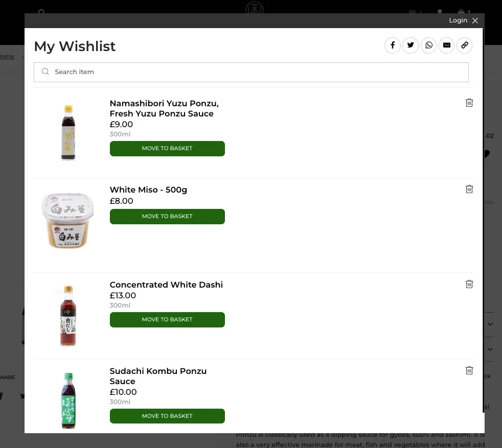Image resolution: width=502 pixels, height=448 pixels.
Task: Remove Namashibori Yuzu Ponzu with its trash icon
Action: click(469, 103)
